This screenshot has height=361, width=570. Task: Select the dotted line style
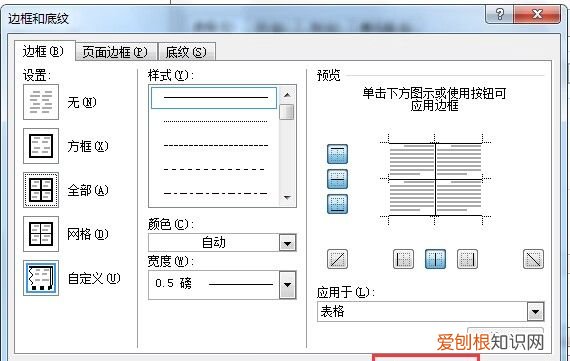[x=216, y=121]
